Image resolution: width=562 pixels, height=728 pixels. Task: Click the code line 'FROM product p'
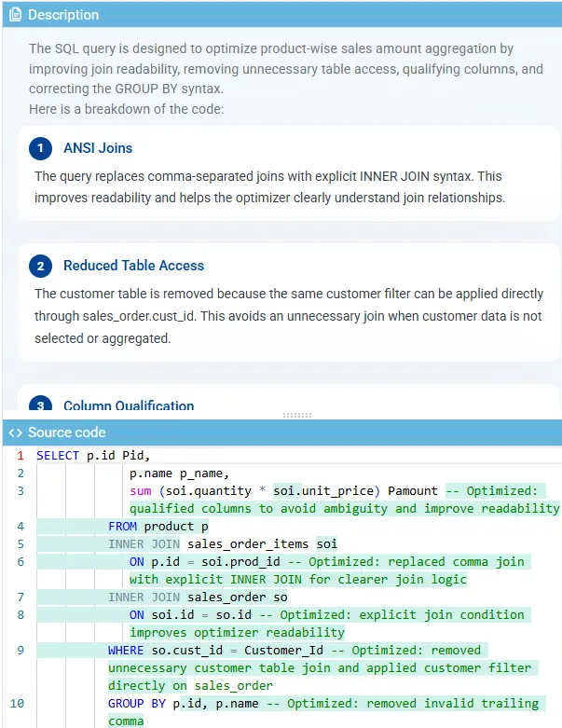158,526
